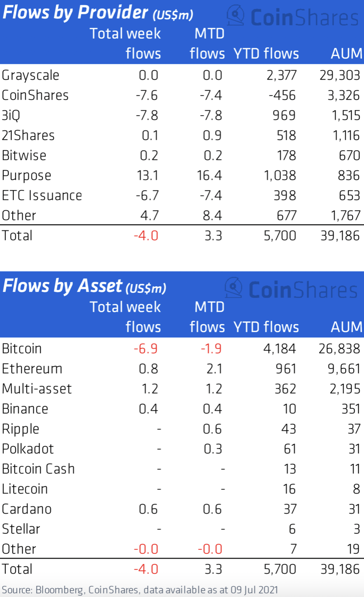Select the ETC Issuance row label
This screenshot has height=597, width=364.
[x=42, y=195]
